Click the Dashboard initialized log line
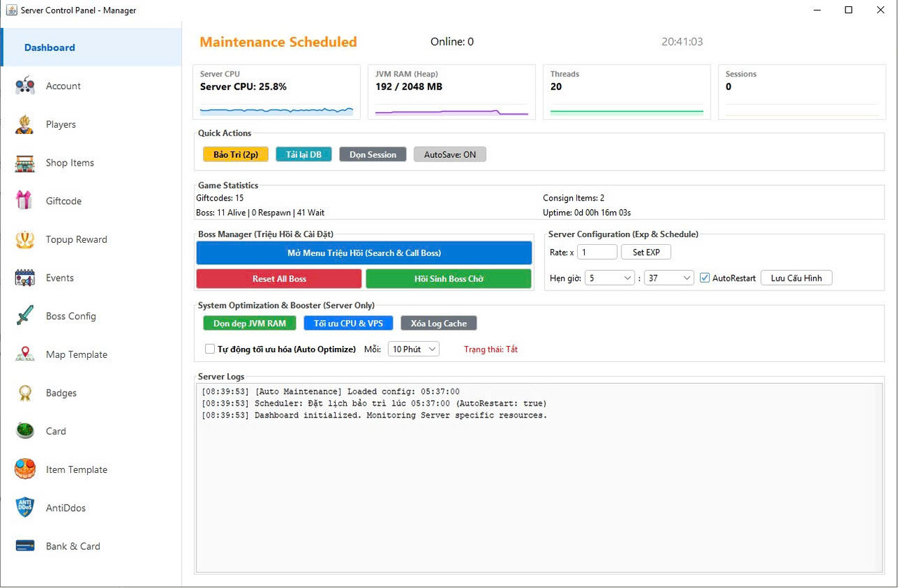Screen dimensions: 898x588 pos(374,415)
